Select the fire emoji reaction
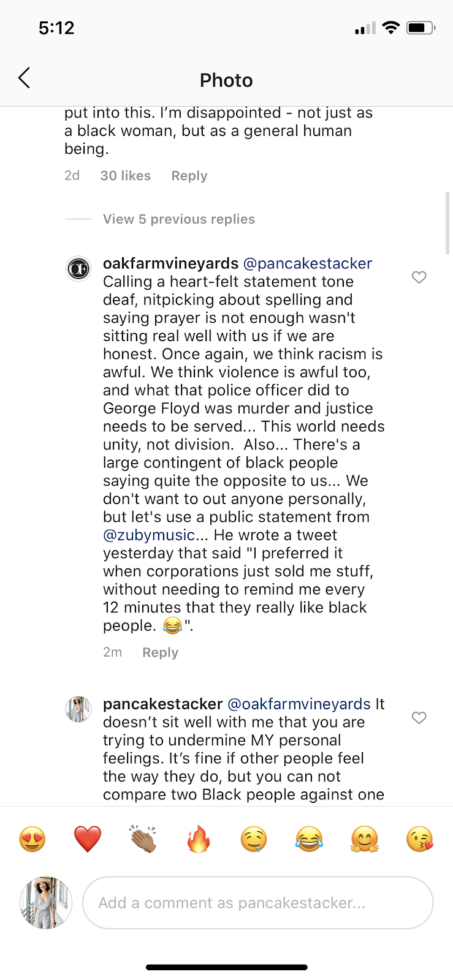The height and width of the screenshot is (980, 453). coord(198,839)
